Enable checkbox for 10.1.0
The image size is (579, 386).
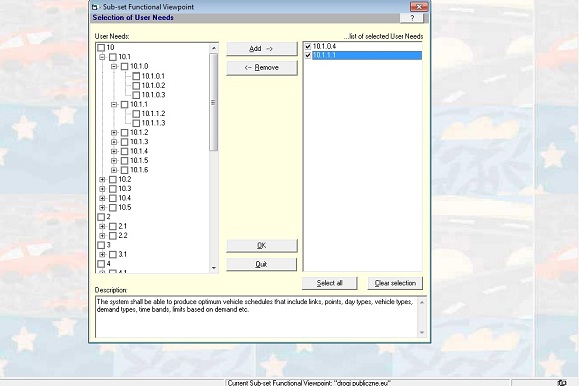125,66
